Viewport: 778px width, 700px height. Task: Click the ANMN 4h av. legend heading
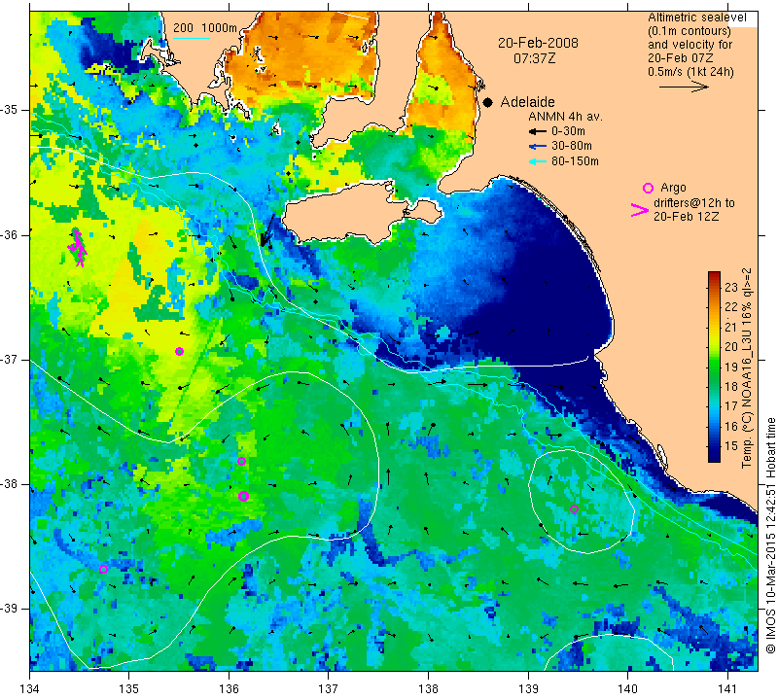point(565,117)
